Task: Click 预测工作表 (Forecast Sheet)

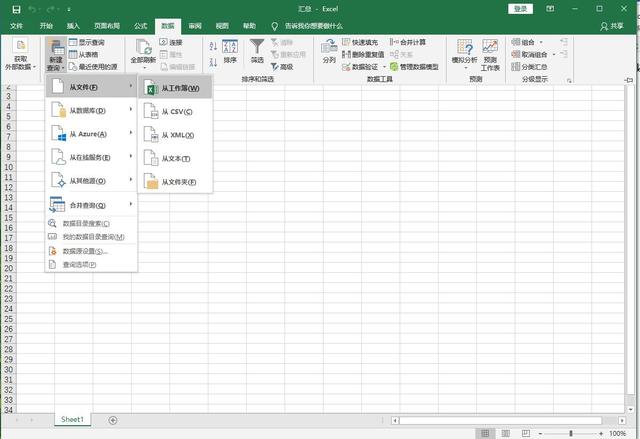Action: click(x=490, y=55)
